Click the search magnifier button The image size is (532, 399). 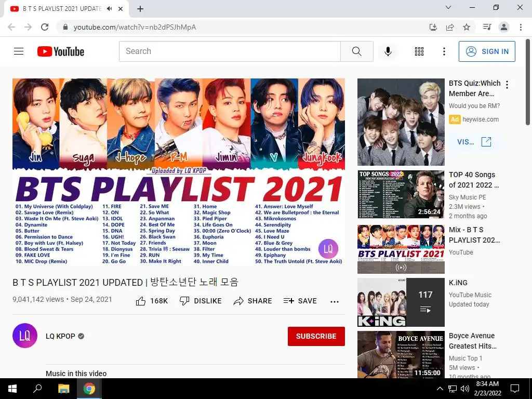tap(356, 51)
